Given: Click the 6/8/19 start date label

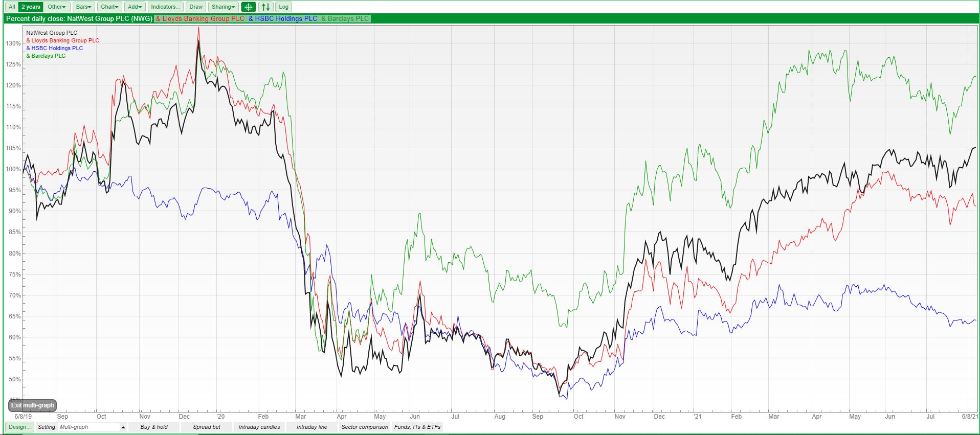Looking at the screenshot, I should [x=23, y=417].
